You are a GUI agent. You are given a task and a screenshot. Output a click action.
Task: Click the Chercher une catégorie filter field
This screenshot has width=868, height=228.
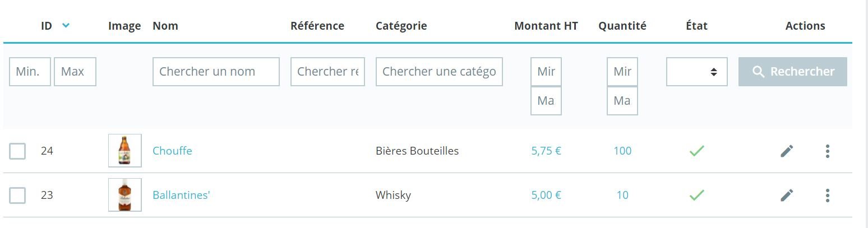pos(439,72)
